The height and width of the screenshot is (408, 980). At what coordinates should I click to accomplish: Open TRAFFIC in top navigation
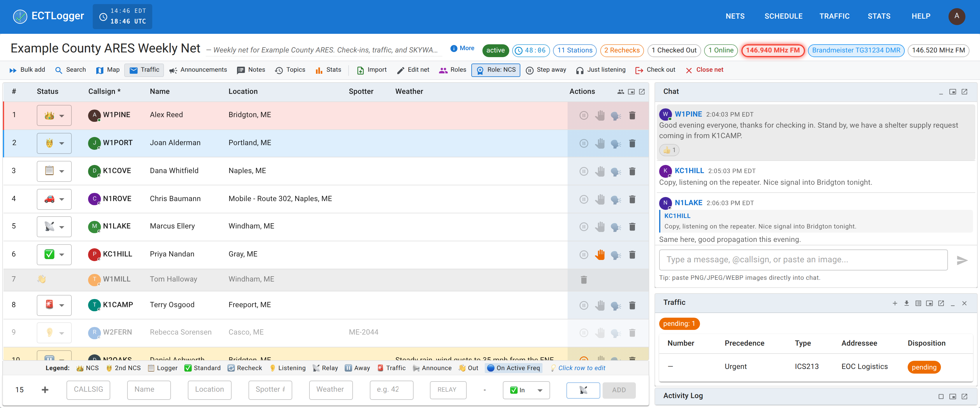[834, 16]
